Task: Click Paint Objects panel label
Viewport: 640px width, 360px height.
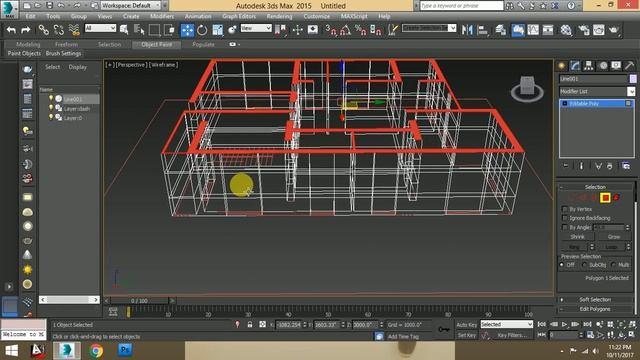Action: 24,53
